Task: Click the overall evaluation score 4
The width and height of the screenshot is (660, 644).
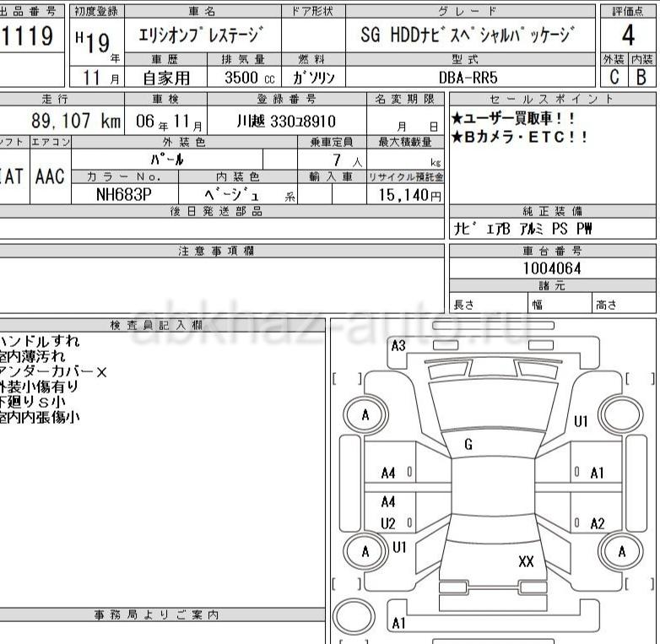Action: point(628,35)
